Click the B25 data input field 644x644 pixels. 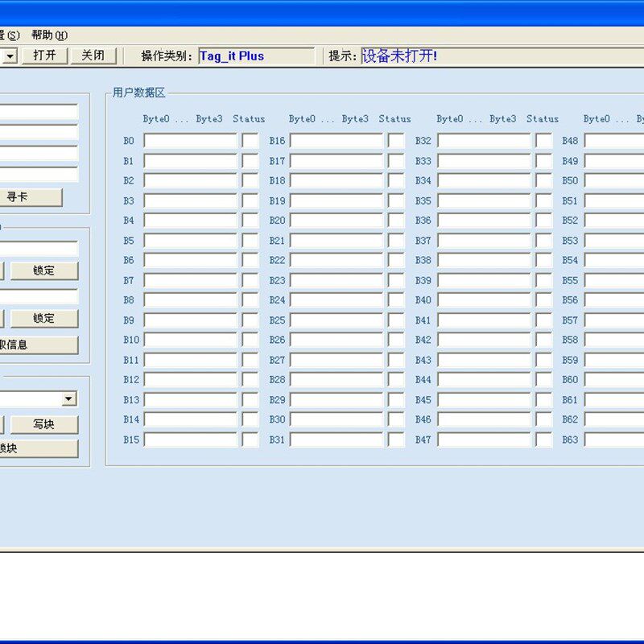point(336,320)
